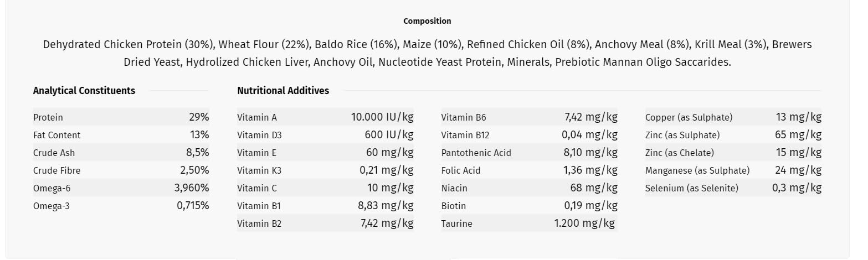The image size is (868, 260).
Task: Select the Vitamin B12 row label
Action: (x=465, y=135)
